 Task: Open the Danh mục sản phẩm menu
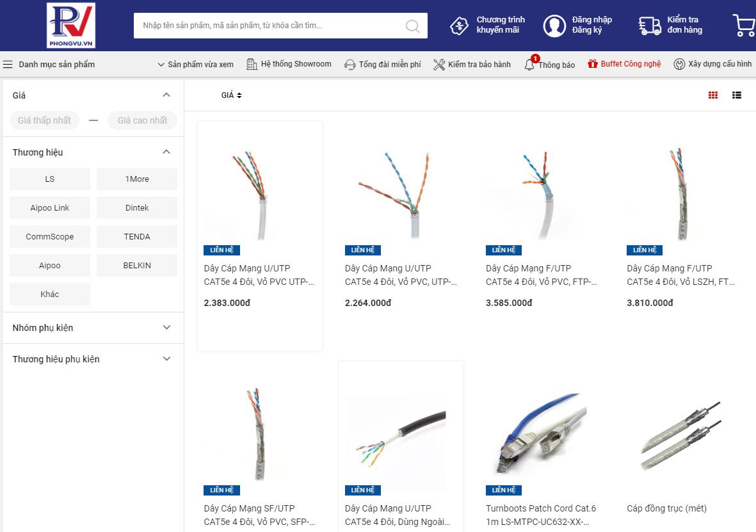coord(49,64)
